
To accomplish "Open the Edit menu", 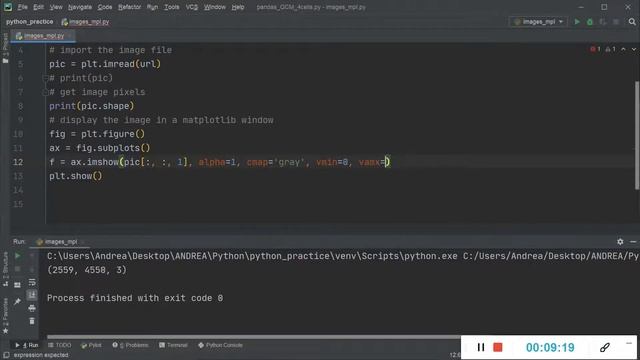I will (x=38, y=7).
